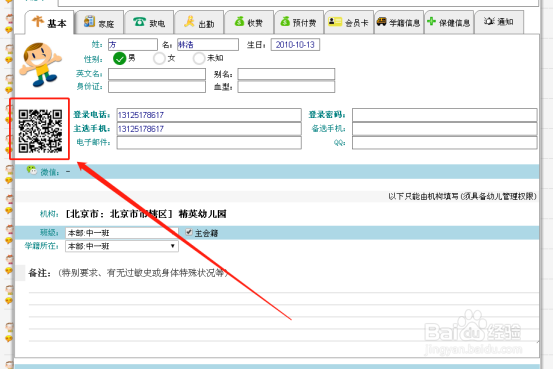Click the 电子邮件 input field

click(x=209, y=142)
